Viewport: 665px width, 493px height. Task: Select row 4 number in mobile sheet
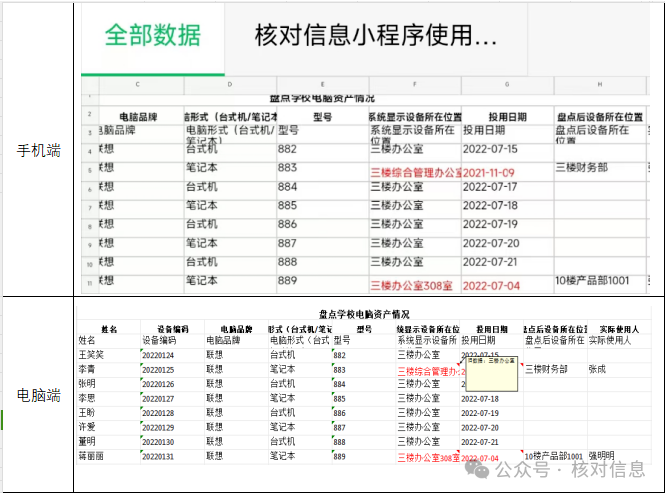point(90,151)
